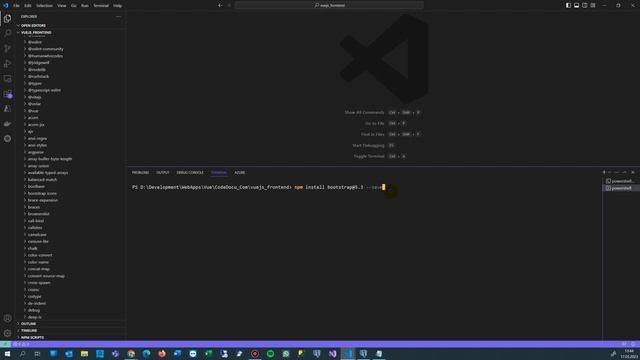Screen dimensions: 640x360
Task: Expand the NPM Scripts section
Action: (33, 338)
